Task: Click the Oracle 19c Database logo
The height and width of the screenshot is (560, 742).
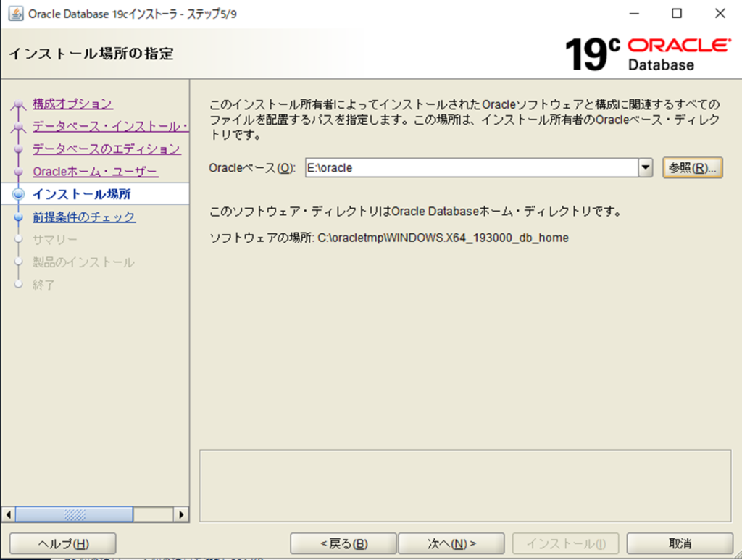Action: [647, 54]
